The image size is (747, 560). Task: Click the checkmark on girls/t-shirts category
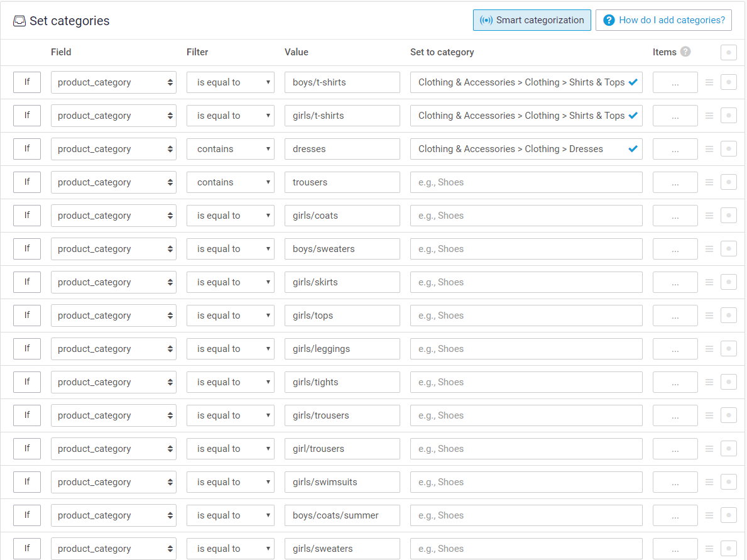(633, 116)
